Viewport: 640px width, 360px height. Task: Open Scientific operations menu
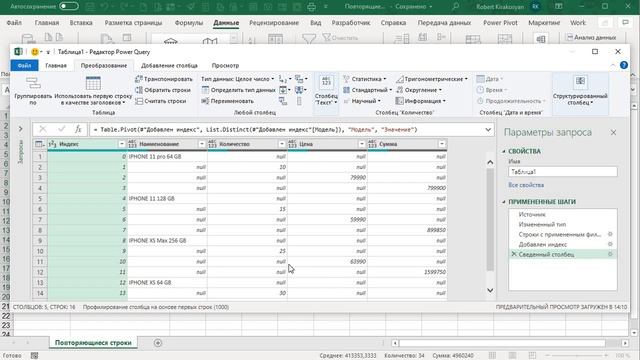[361, 101]
